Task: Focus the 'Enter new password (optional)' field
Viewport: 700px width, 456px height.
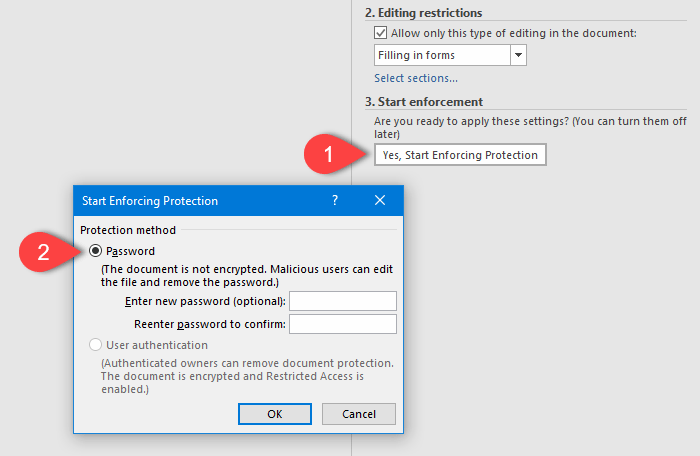Action: click(343, 301)
